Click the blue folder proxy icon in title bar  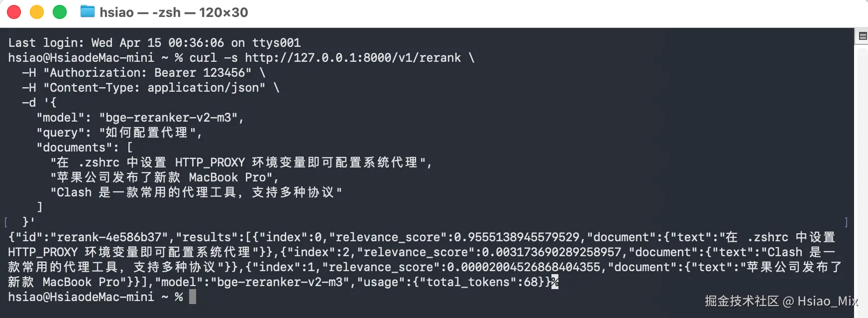pyautogui.click(x=88, y=11)
